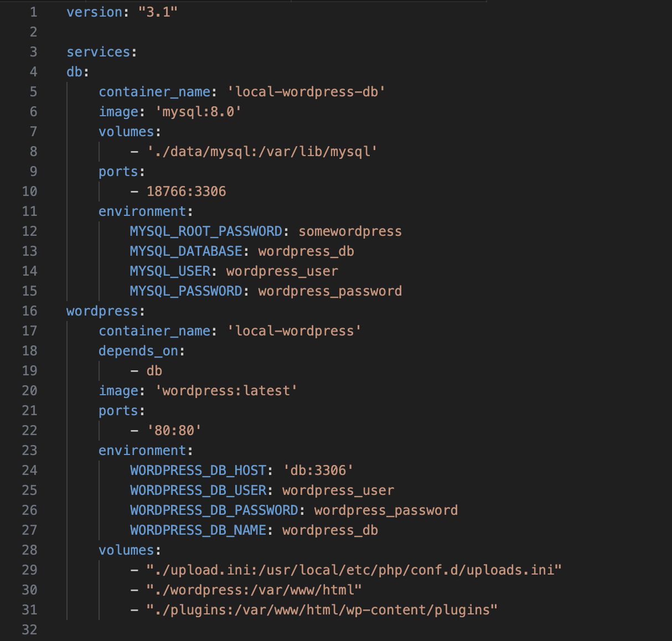Click the port mapping 18766:3306
672x641 pixels.
[186, 192]
